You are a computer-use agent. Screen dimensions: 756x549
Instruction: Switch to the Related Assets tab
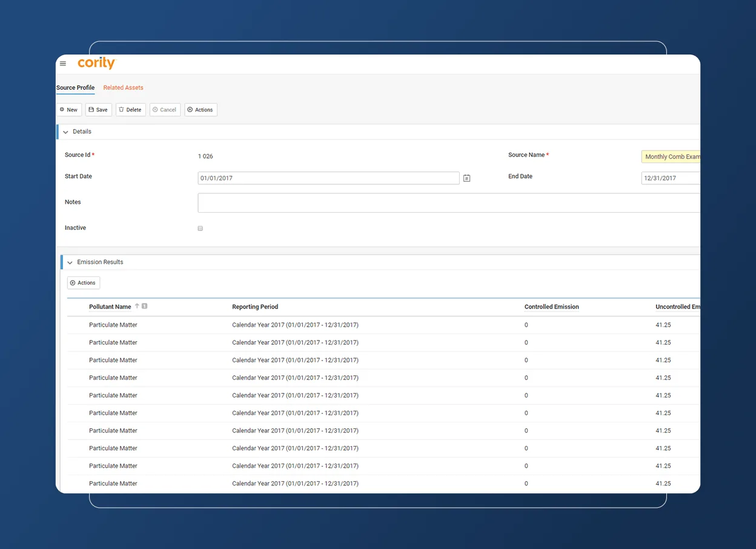pos(123,87)
